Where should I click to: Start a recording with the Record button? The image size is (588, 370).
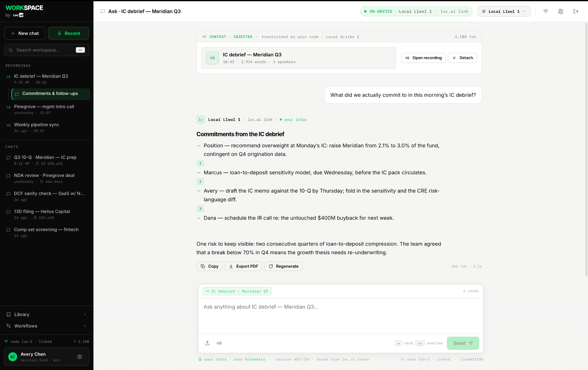pos(69,33)
